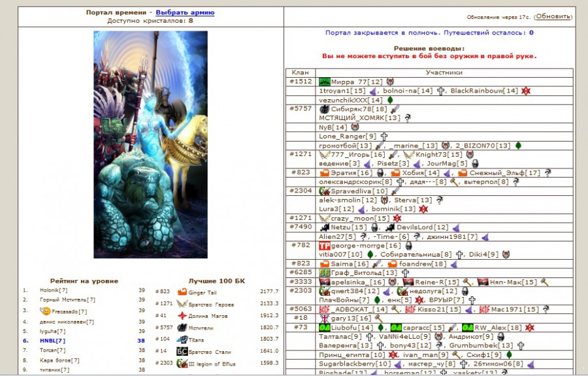Open clan #7490 link

[301, 227]
